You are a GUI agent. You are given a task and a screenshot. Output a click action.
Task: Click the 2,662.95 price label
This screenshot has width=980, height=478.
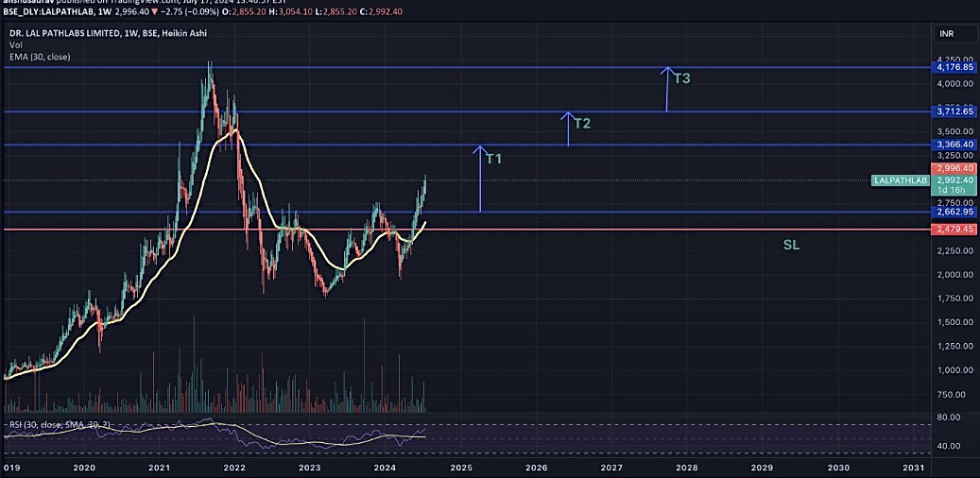coord(954,213)
